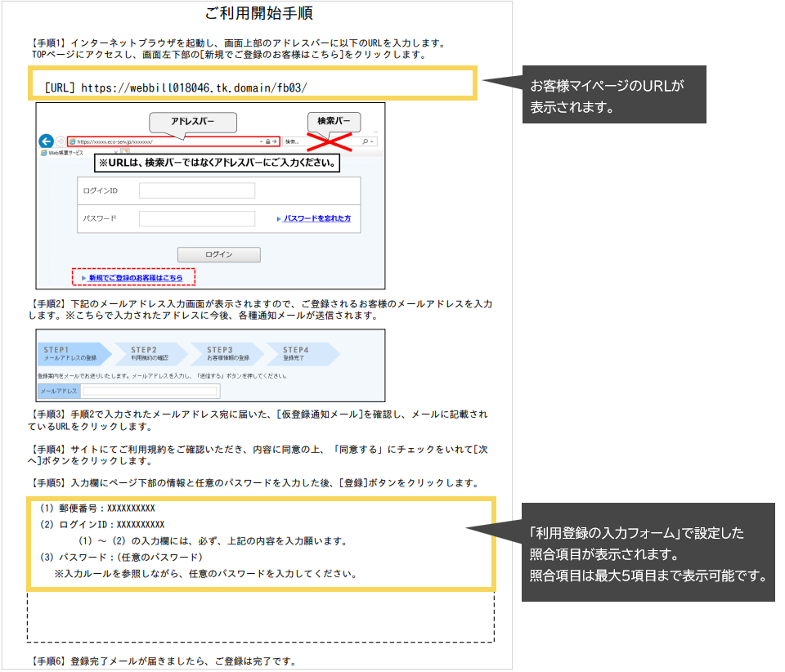Click the IE icon on Web tab
785x672 pixels.
pos(44,153)
